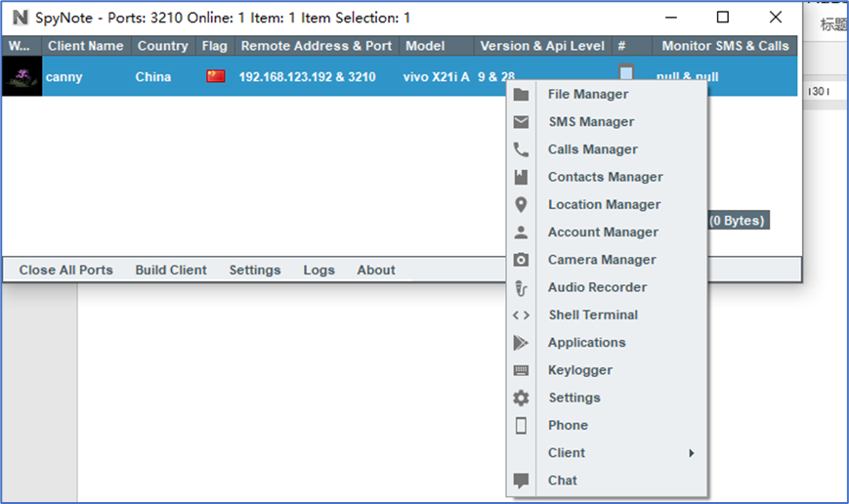Image resolution: width=849 pixels, height=504 pixels.
Task: Start Audio Recorder menu entry
Action: pos(597,287)
